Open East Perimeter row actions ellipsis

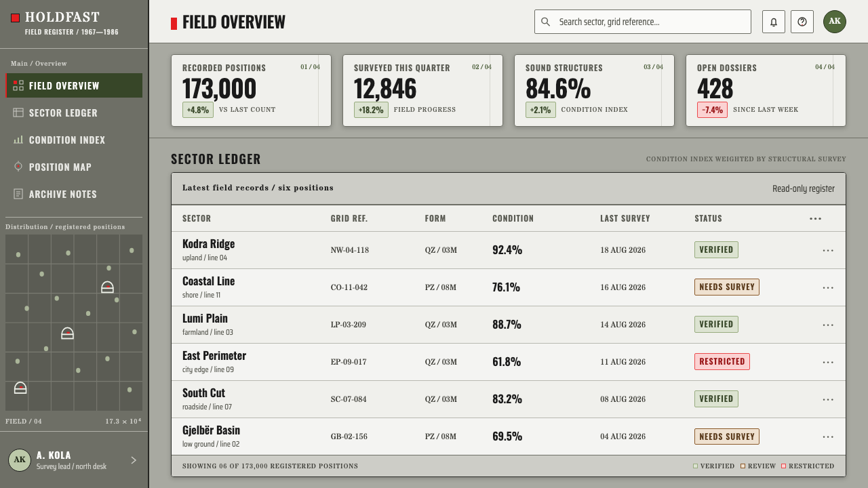click(x=828, y=362)
